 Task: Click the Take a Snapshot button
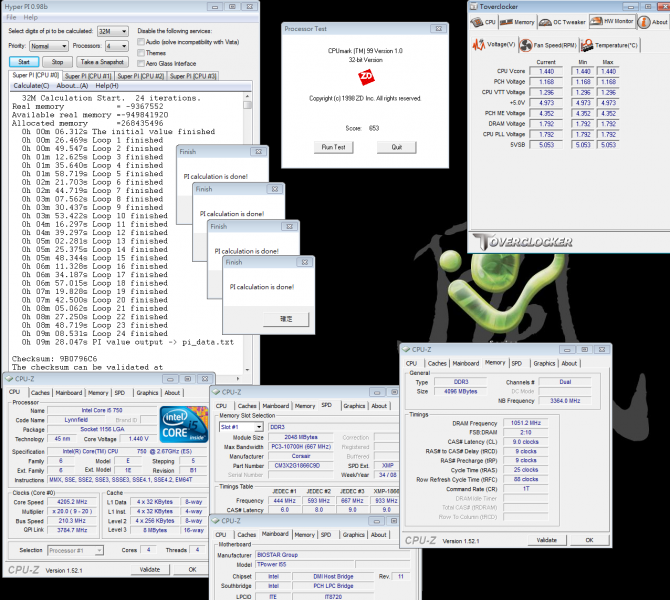[x=100, y=61]
